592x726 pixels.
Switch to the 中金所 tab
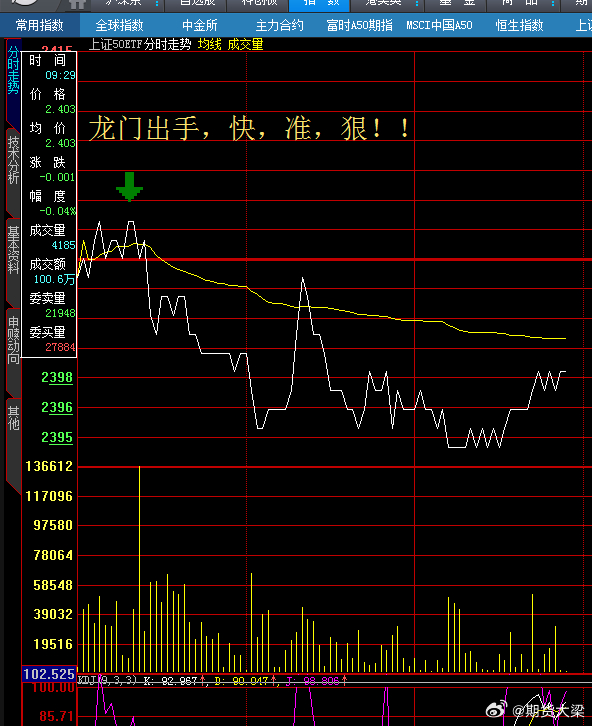click(x=200, y=25)
